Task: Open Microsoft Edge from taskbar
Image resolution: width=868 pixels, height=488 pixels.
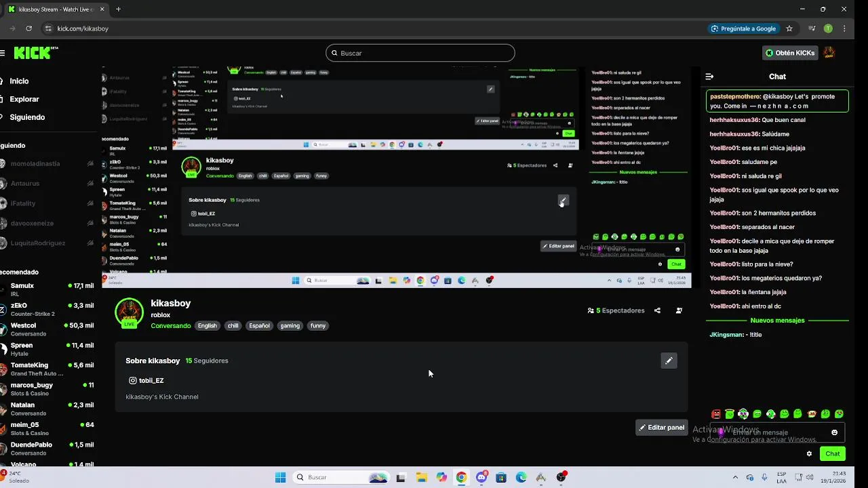Action: tap(521, 477)
